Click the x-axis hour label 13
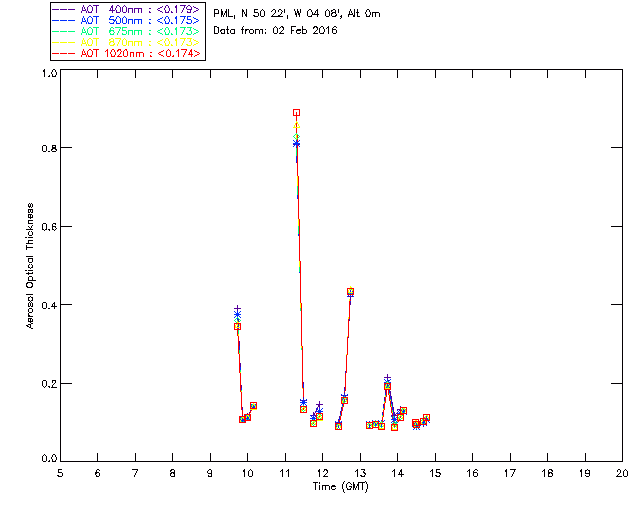640x512 pixels. pyautogui.click(x=360, y=473)
